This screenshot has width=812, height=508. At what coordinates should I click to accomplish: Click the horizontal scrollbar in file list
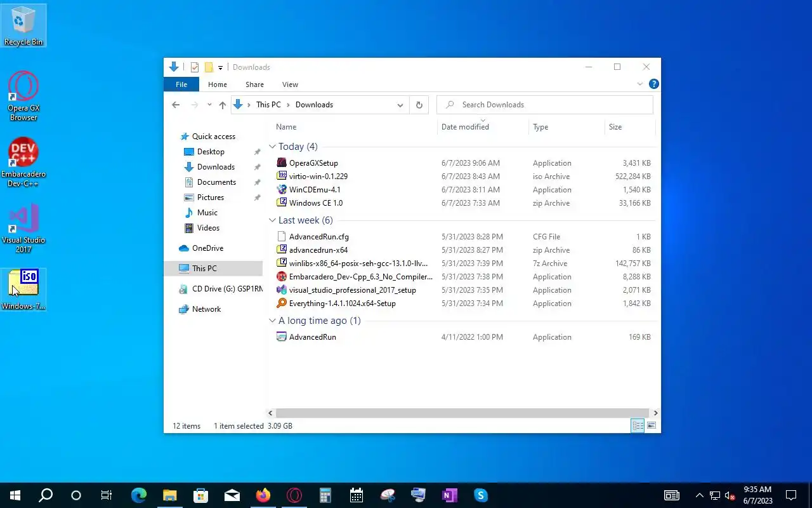[462, 413]
